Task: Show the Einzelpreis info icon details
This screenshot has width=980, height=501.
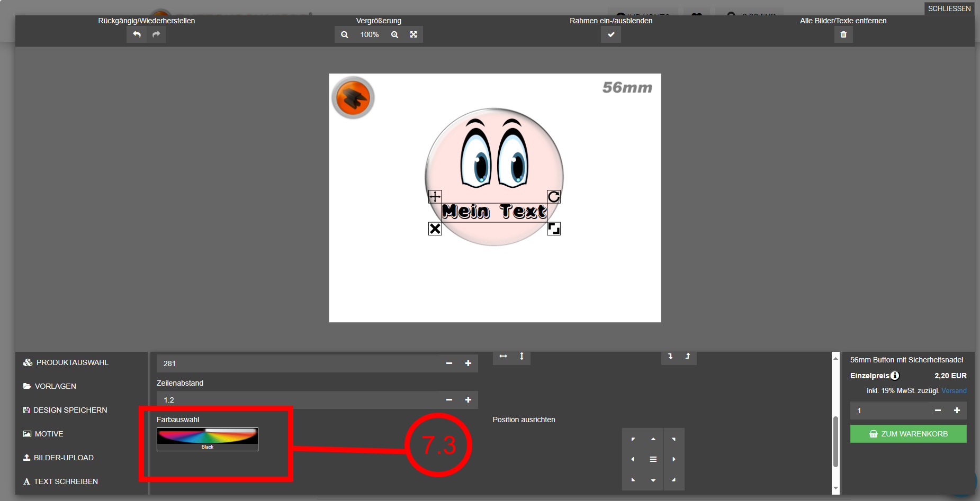Action: (895, 376)
